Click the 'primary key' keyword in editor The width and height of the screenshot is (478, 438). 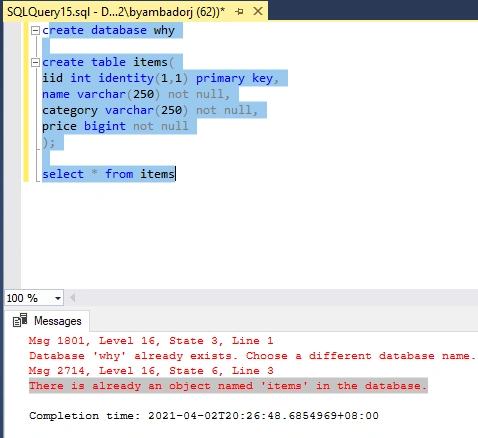tap(234, 78)
